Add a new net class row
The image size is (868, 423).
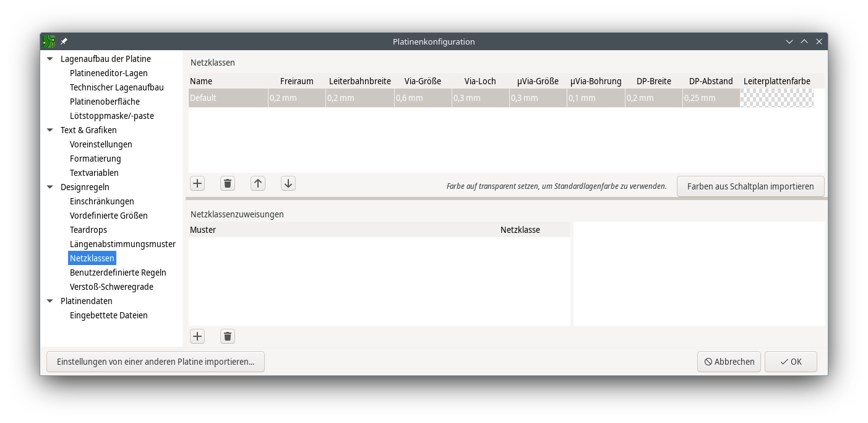click(197, 183)
